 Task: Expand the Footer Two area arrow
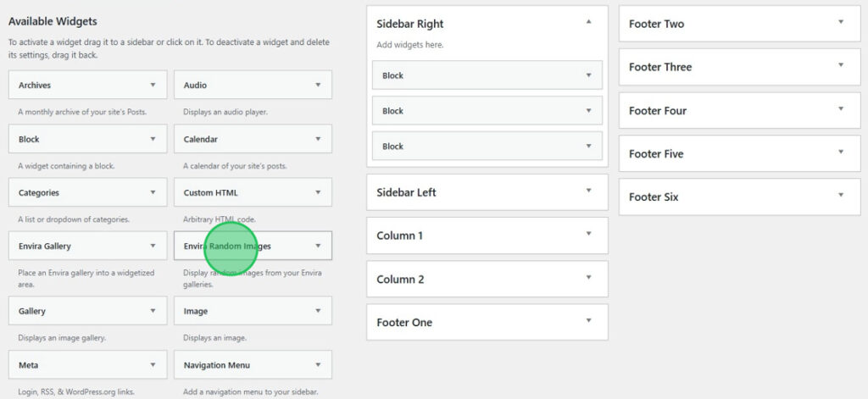[x=841, y=23]
